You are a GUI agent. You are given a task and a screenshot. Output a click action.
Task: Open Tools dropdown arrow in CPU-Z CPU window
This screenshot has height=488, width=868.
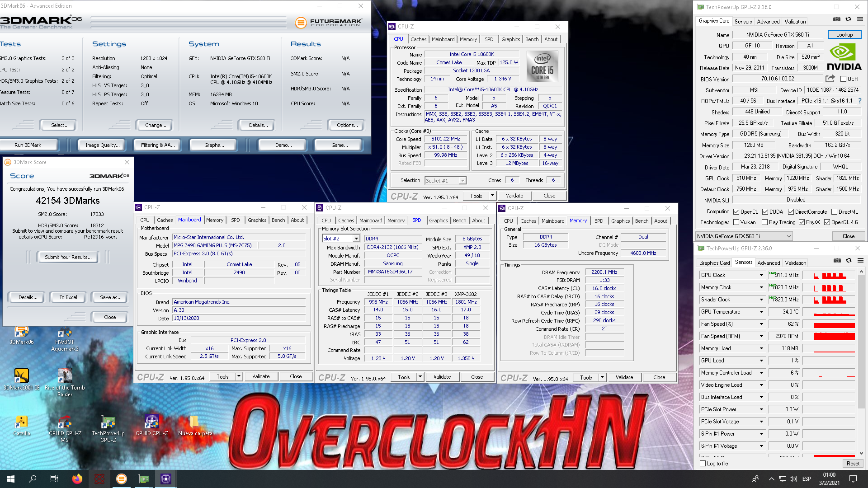pyautogui.click(x=492, y=196)
